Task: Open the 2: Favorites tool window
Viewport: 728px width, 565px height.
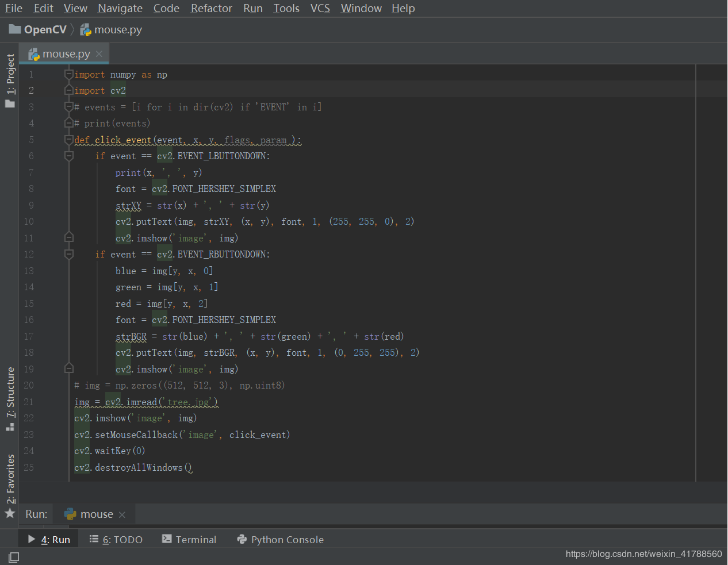Action: tap(10, 479)
